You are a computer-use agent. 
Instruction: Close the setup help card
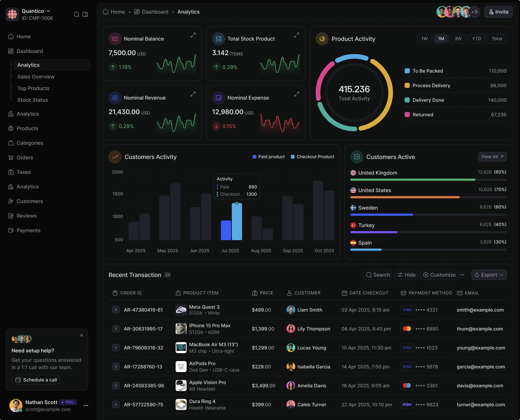pyautogui.click(x=81, y=335)
